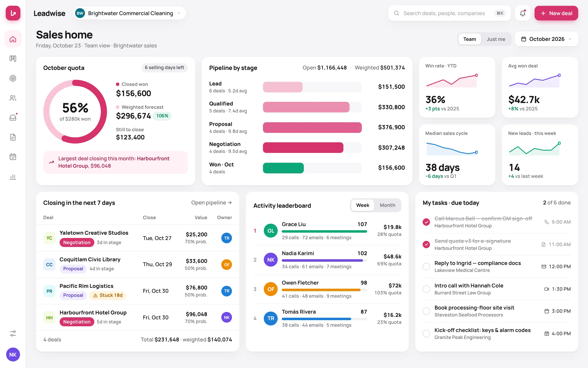Uncheck the Call Marcus Bell task
Image resolution: width=588 pixels, height=368 pixels.
(x=426, y=222)
